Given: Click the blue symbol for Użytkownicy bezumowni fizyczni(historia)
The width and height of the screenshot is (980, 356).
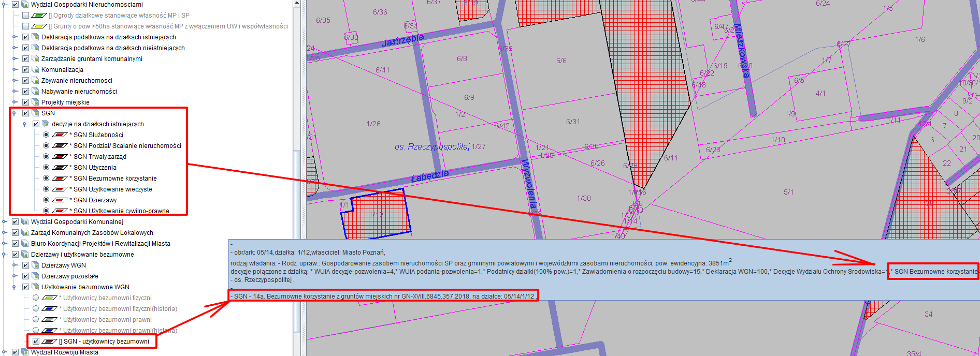Looking at the screenshot, I should (x=49, y=309).
